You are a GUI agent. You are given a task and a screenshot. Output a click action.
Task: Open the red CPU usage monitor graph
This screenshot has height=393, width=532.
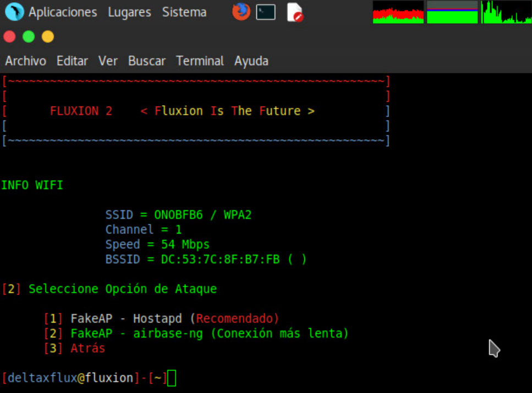point(398,12)
